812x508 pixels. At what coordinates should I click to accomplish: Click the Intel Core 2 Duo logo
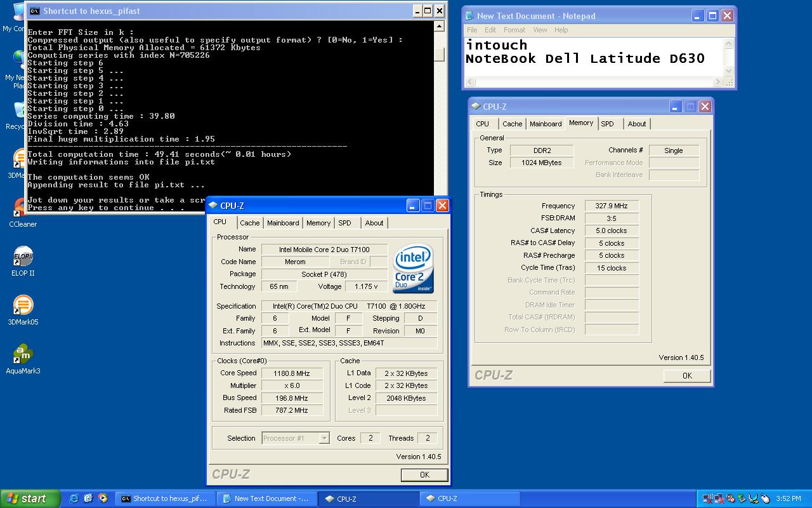(414, 268)
